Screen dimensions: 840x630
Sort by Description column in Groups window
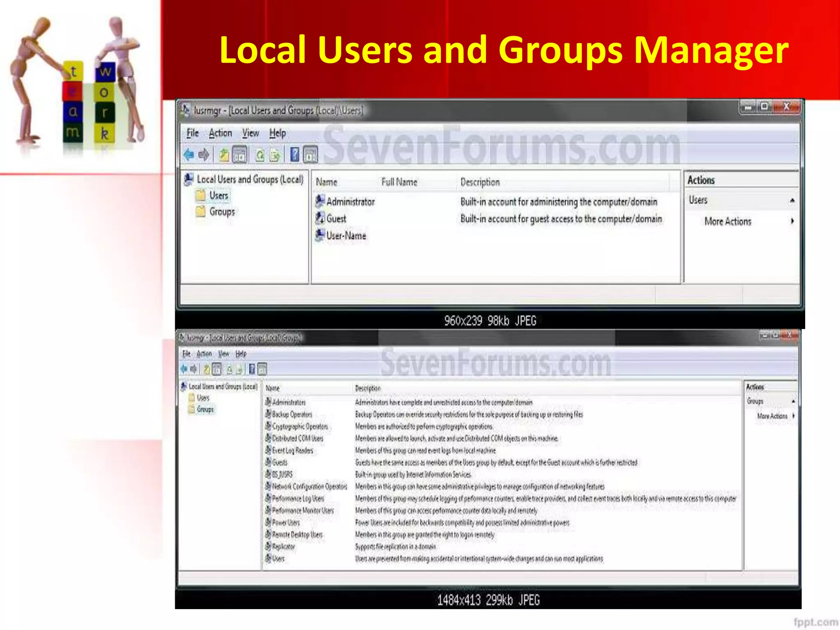coord(368,388)
